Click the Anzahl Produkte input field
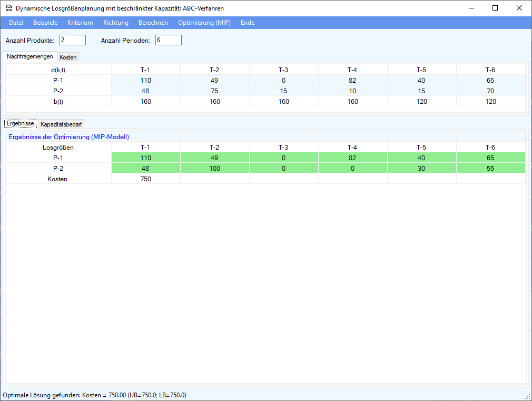532x401 pixels. 73,41
